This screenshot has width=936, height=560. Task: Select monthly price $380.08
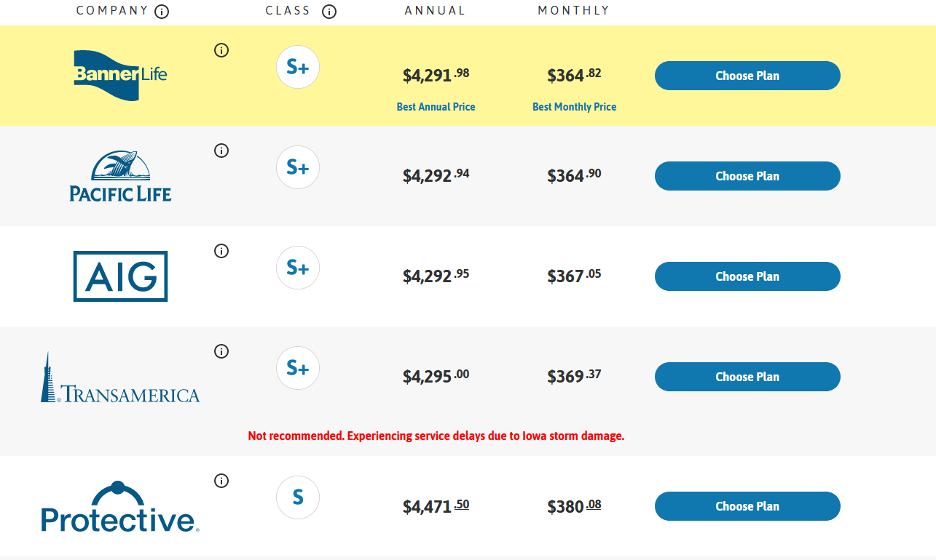pos(574,506)
